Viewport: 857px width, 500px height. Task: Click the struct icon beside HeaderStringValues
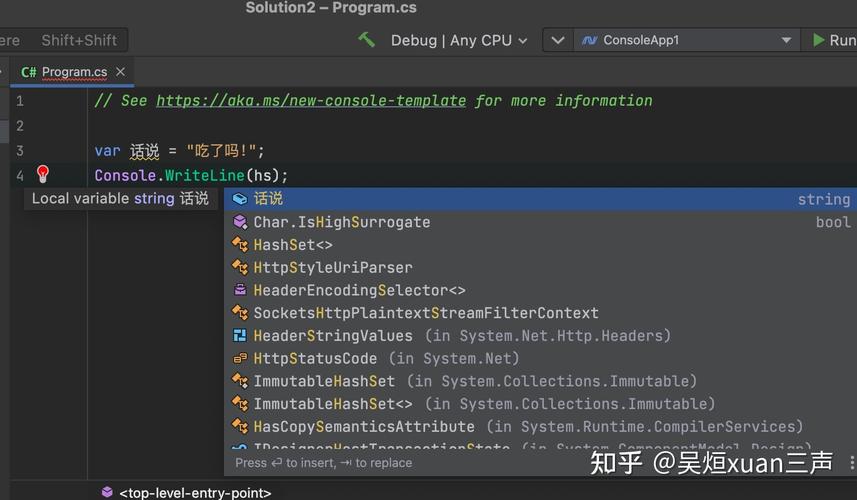[x=240, y=335]
